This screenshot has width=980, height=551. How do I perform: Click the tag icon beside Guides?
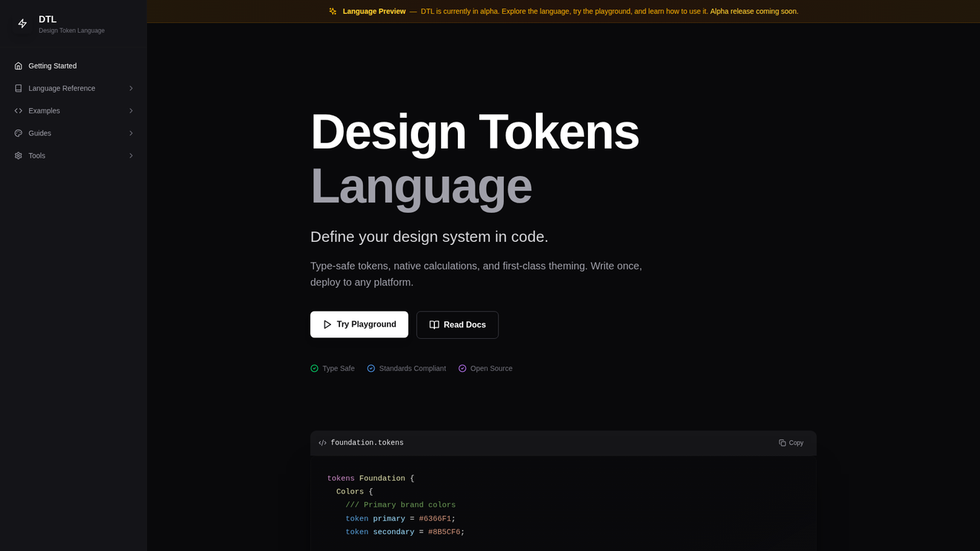point(18,133)
